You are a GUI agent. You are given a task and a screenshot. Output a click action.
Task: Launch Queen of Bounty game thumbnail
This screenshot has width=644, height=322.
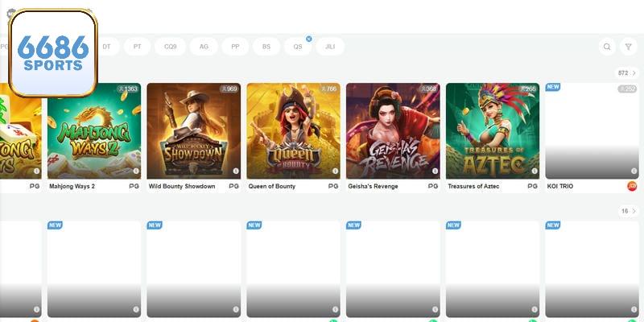[293, 131]
